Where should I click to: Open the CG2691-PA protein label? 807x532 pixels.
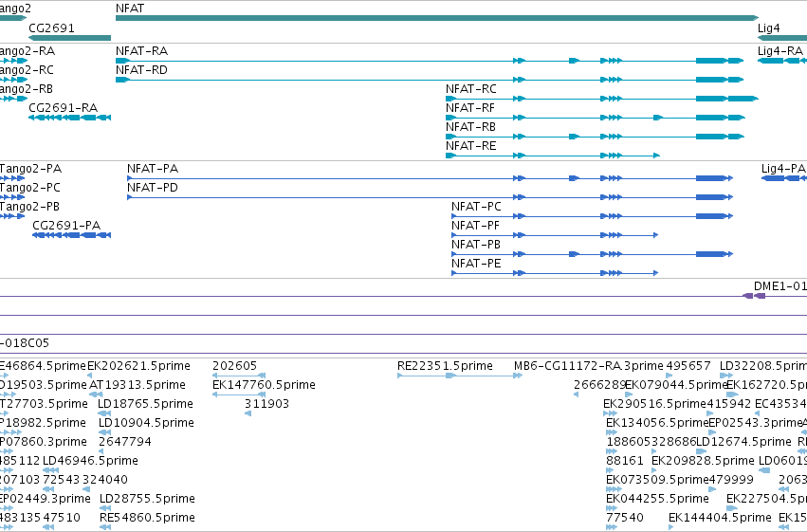(66, 226)
